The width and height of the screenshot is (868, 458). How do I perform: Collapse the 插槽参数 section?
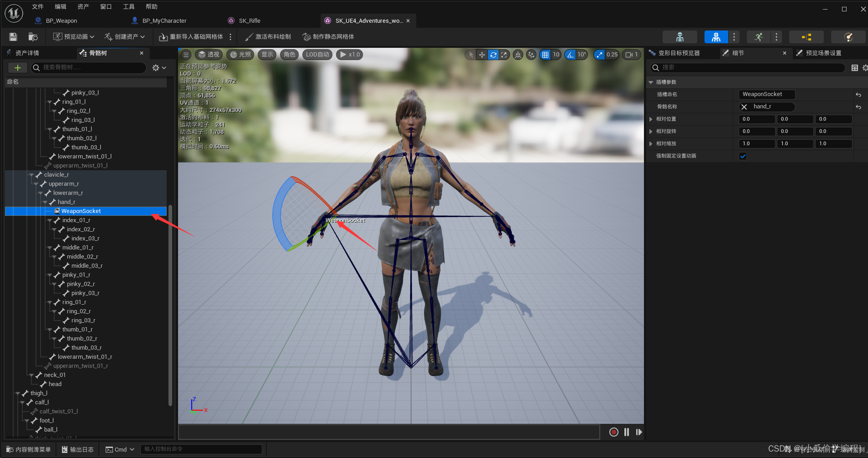[651, 82]
